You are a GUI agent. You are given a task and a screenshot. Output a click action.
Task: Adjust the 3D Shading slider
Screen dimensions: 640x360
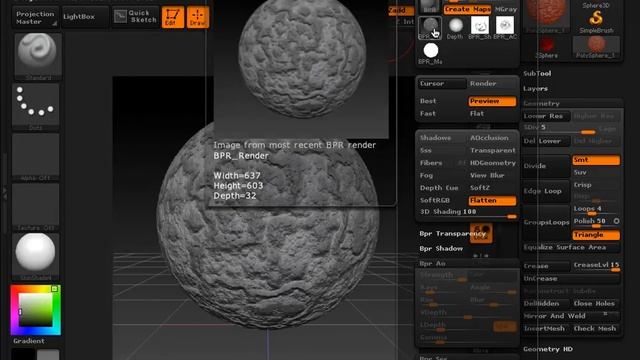(468, 212)
